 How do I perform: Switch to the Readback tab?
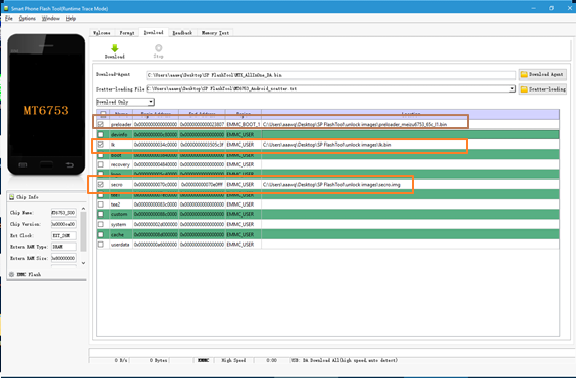pos(182,33)
